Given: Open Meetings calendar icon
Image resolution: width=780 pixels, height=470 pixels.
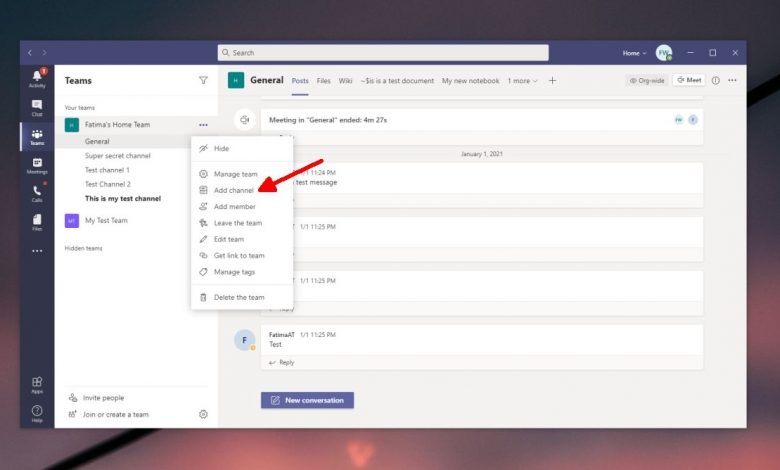Looking at the screenshot, I should (37, 163).
